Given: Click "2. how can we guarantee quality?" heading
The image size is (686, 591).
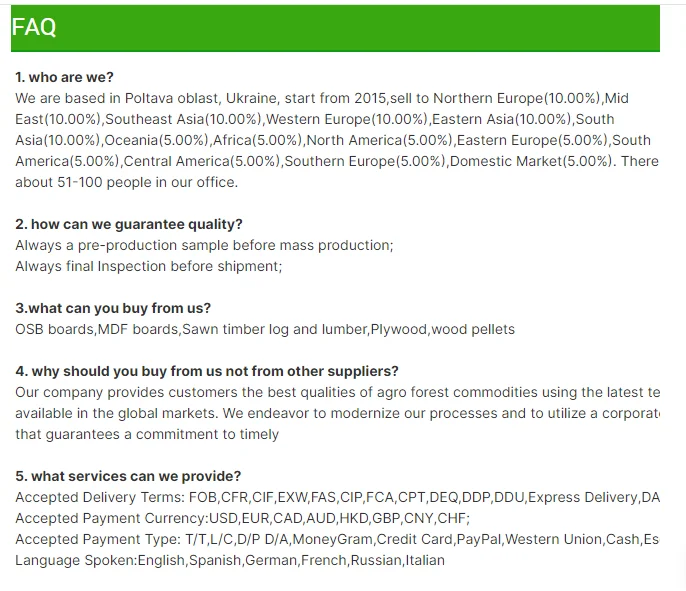Looking at the screenshot, I should pos(129,224).
